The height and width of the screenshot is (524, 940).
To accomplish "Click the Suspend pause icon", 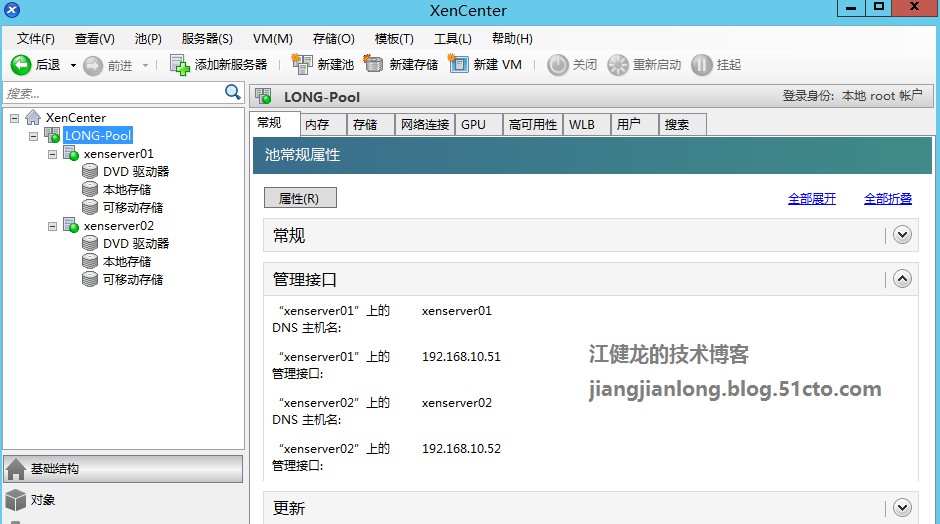I will pyautogui.click(x=701, y=65).
